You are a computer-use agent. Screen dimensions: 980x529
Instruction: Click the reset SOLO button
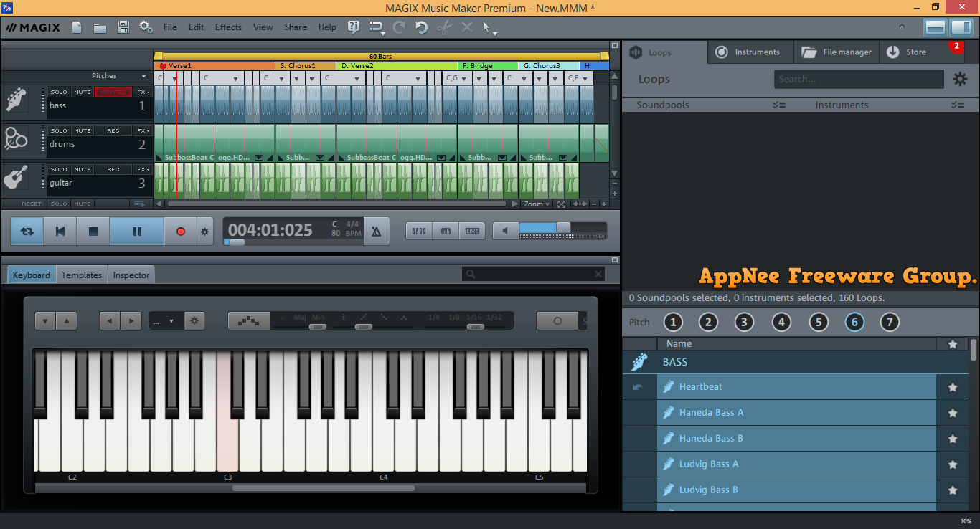pyautogui.click(x=59, y=204)
